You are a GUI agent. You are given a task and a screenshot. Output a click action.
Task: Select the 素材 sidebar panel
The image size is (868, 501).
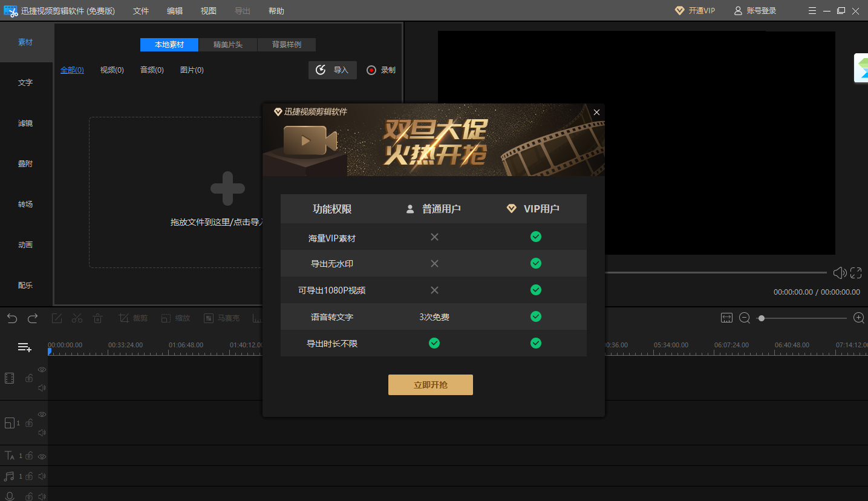(x=25, y=42)
